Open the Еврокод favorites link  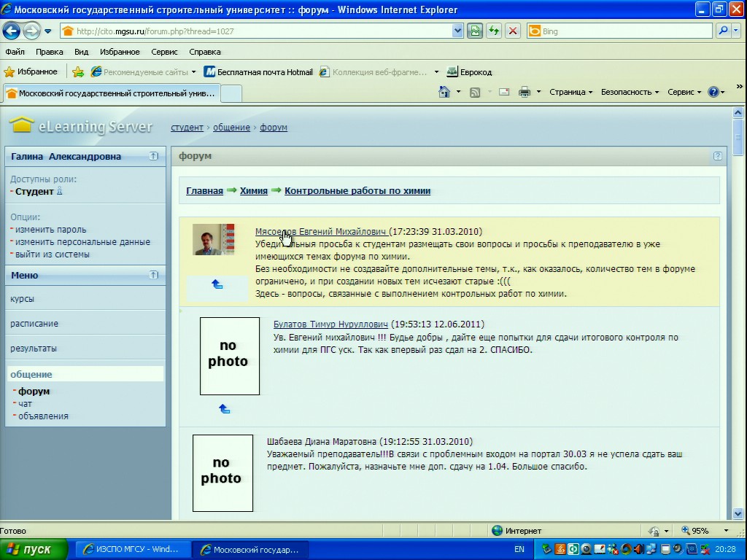click(x=469, y=72)
